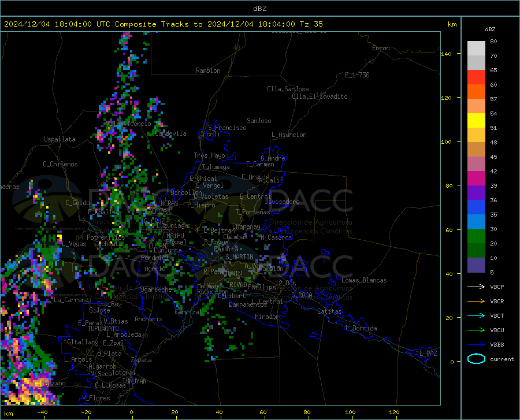Image resolution: width=520 pixels, height=420 pixels.
Task: Click the Ramblon place label
Action: pyautogui.click(x=208, y=70)
